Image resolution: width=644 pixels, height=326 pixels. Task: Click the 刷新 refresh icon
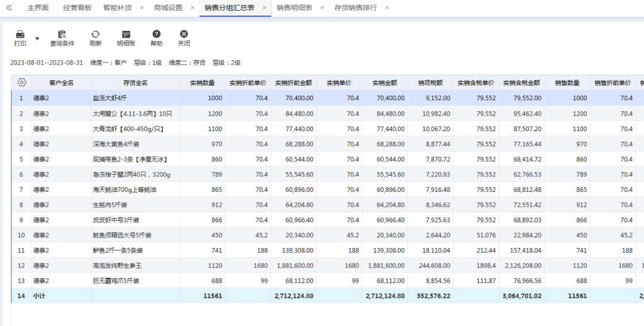pyautogui.click(x=95, y=35)
